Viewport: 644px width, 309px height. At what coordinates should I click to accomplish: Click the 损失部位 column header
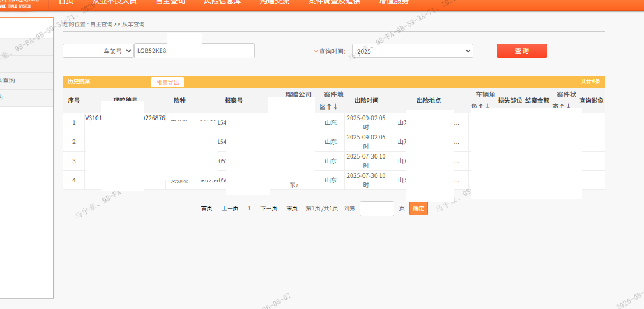(510, 100)
